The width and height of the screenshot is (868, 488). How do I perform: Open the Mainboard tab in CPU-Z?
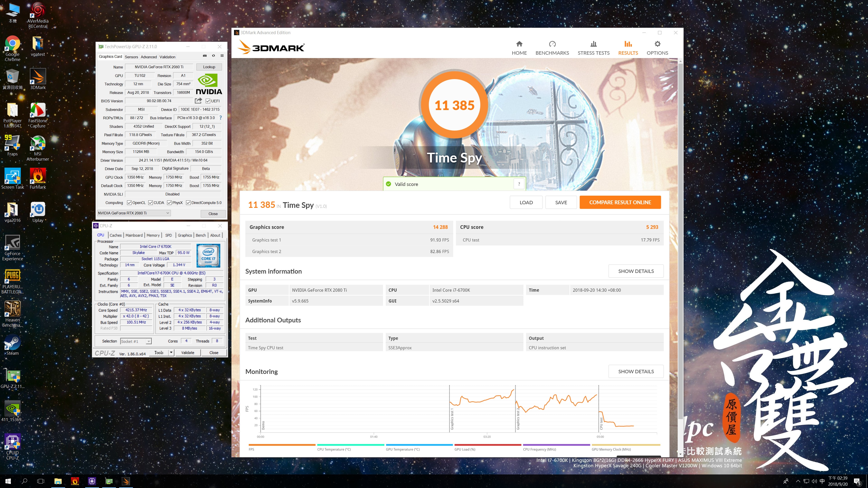[134, 235]
